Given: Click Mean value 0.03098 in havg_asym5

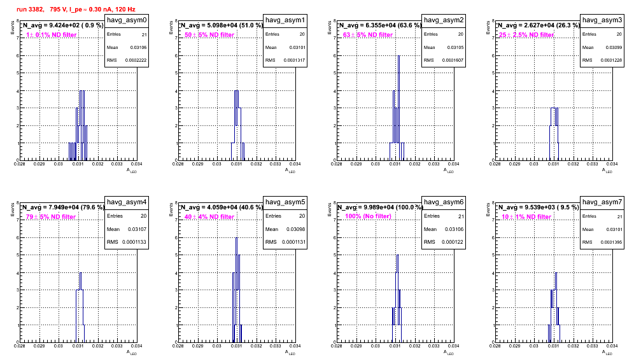Looking at the screenshot, I should [x=295, y=229].
